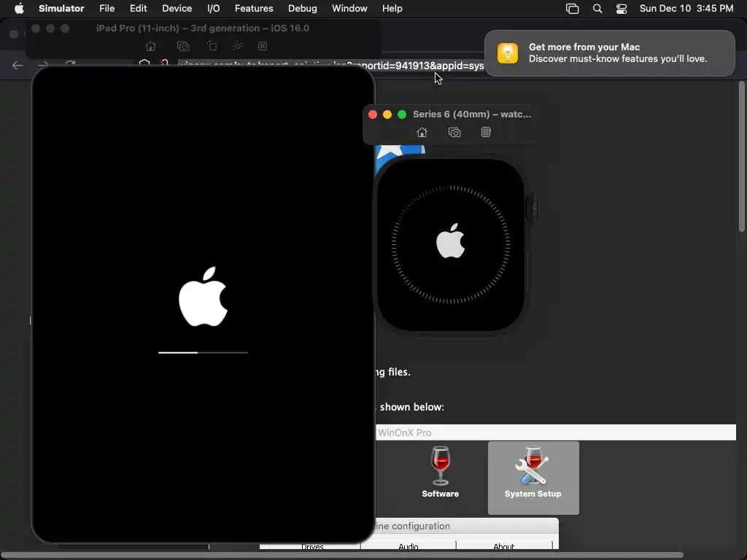Click the boxed X icon in iPad Pro toolbar
747x560 pixels.
263,46
